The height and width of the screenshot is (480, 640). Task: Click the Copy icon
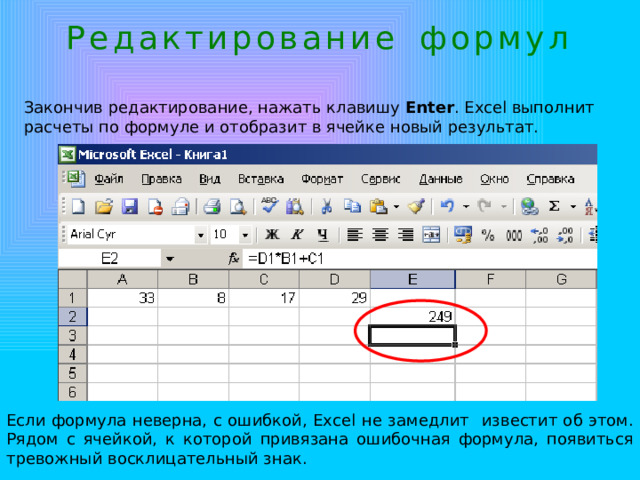pos(352,207)
